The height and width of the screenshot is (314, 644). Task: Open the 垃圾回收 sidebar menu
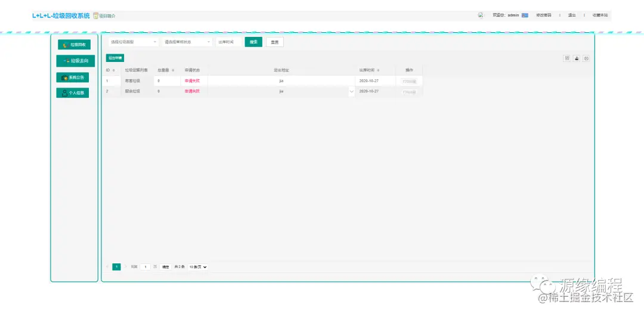tap(75, 45)
